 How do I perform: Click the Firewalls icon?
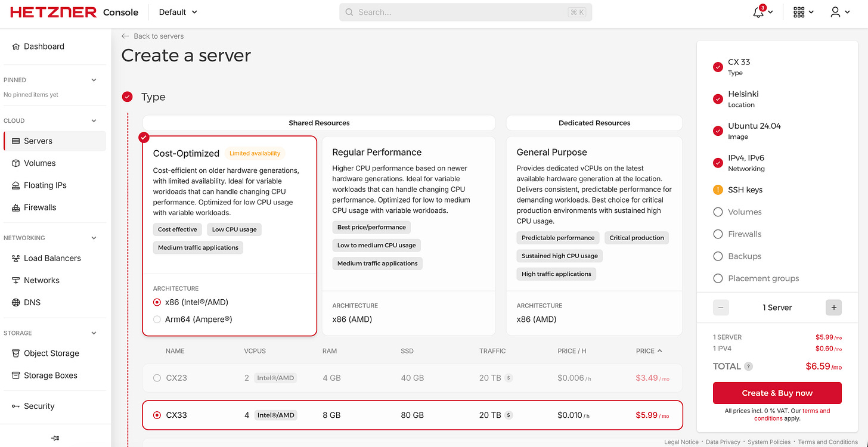(x=16, y=207)
